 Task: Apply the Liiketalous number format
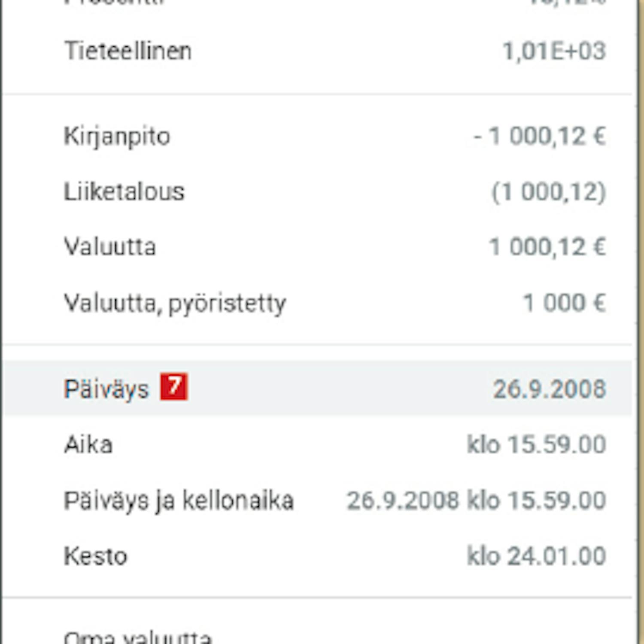pyautogui.click(x=318, y=191)
